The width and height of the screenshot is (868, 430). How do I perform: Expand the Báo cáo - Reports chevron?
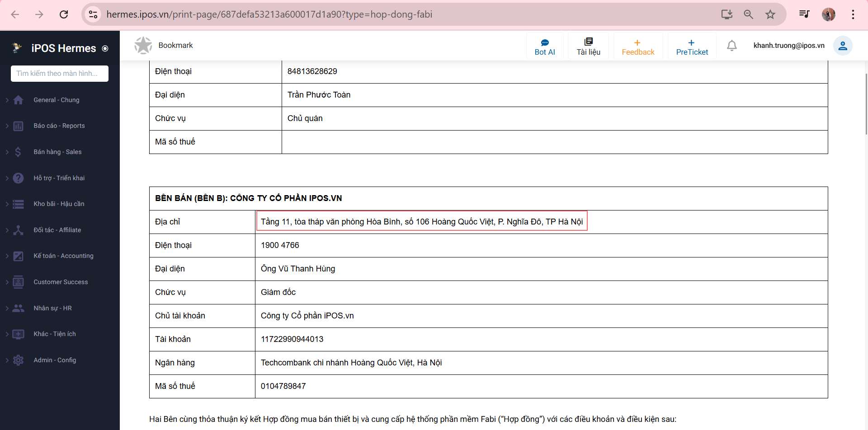tap(7, 126)
